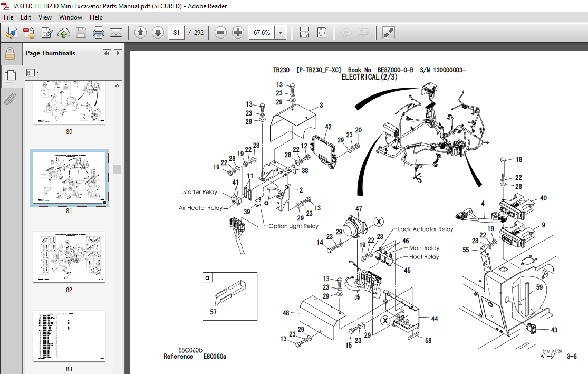Collapse the navigation pane double-arrow
The height and width of the screenshot is (374, 588).
pos(107,54)
